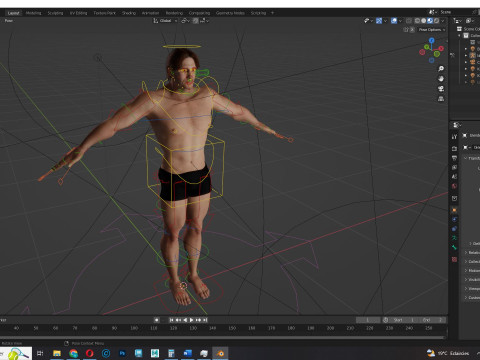Play animation backwards (reverse play)
480x360 pixels.
(x=185, y=320)
